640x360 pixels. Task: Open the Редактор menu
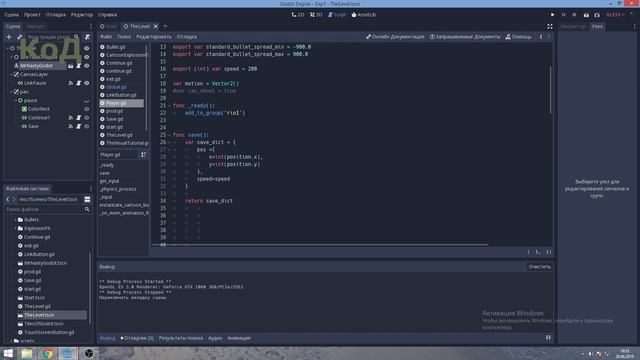(82, 15)
